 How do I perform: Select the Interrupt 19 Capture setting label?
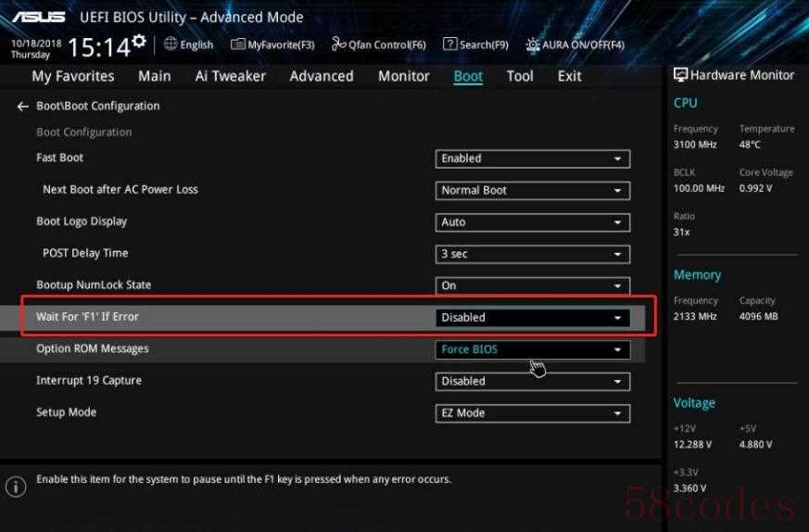coord(87,381)
